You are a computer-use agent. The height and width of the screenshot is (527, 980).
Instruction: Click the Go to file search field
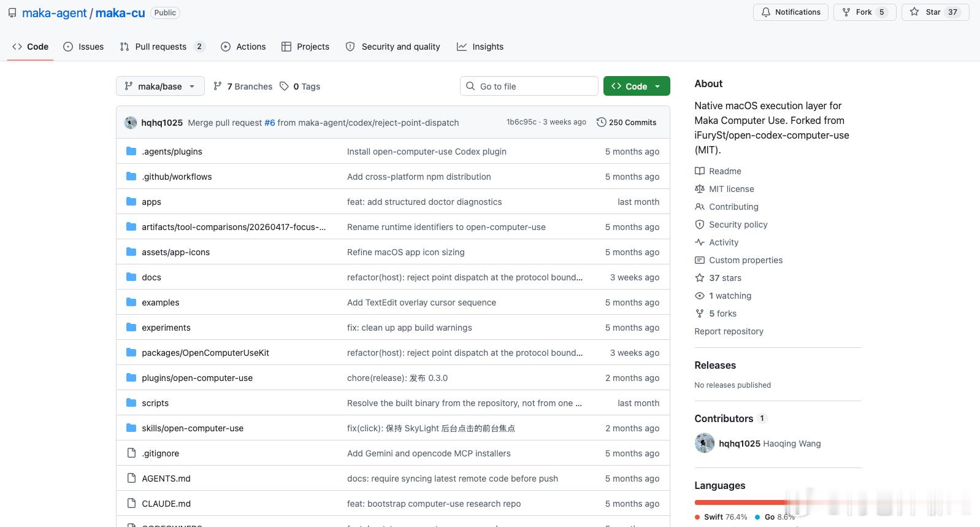tap(529, 86)
